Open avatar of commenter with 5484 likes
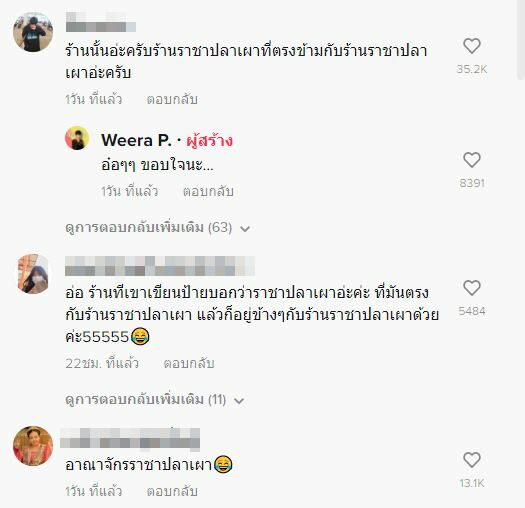The width and height of the screenshot is (525, 508). 33,274
